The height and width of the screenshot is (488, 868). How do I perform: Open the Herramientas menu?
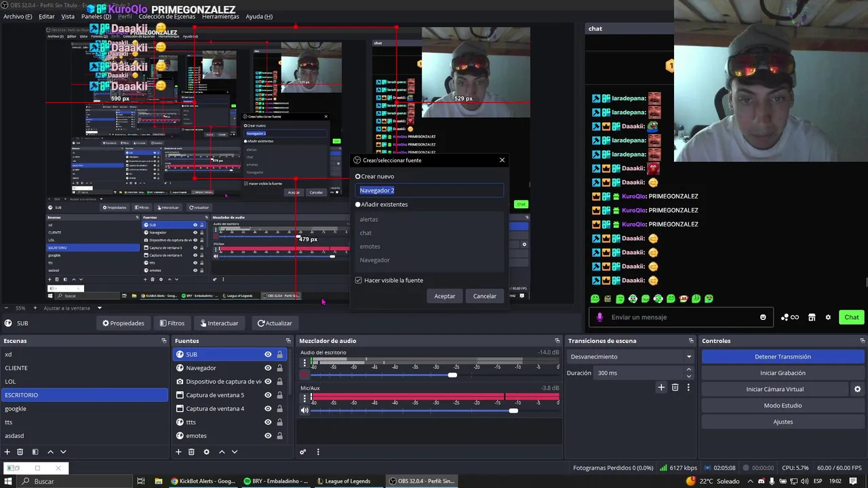click(x=221, y=16)
